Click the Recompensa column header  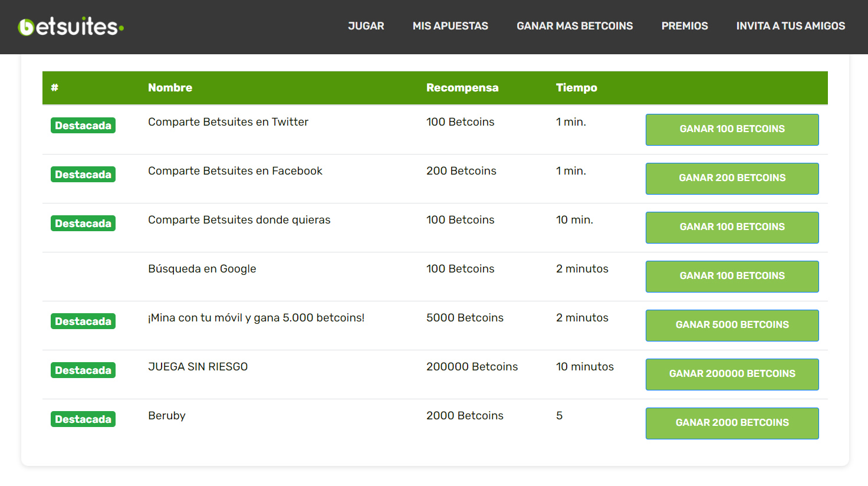pyautogui.click(x=462, y=88)
